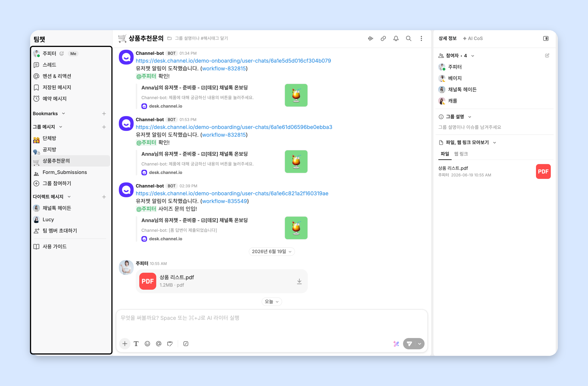
Task: Switch to the AI CoS tab
Action: click(473, 39)
